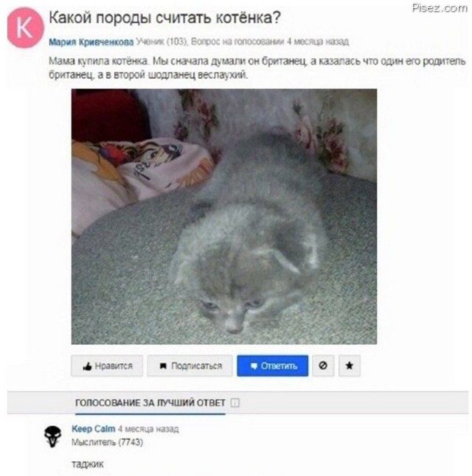Click the thumbs-up icon on Нравится
472x476 pixels.
click(x=87, y=366)
